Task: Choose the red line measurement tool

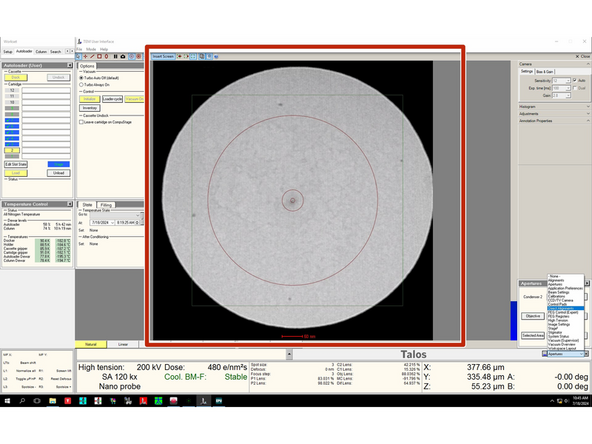Action: [92, 56]
